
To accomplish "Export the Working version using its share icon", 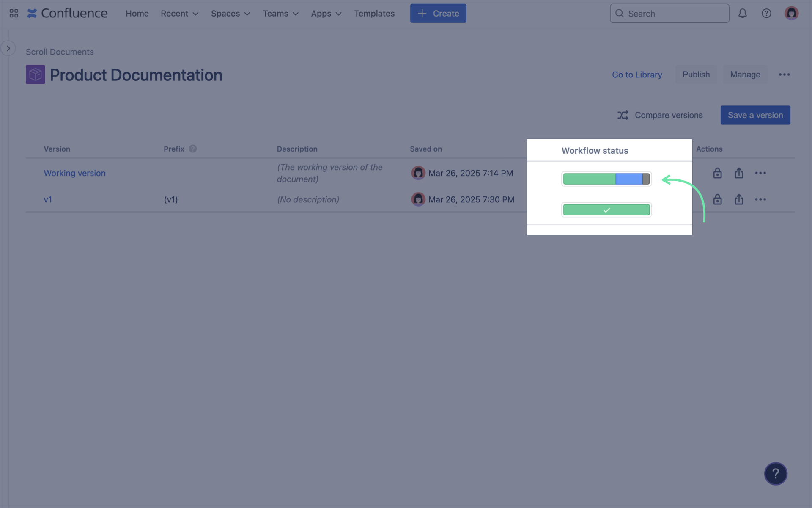I will 738,173.
